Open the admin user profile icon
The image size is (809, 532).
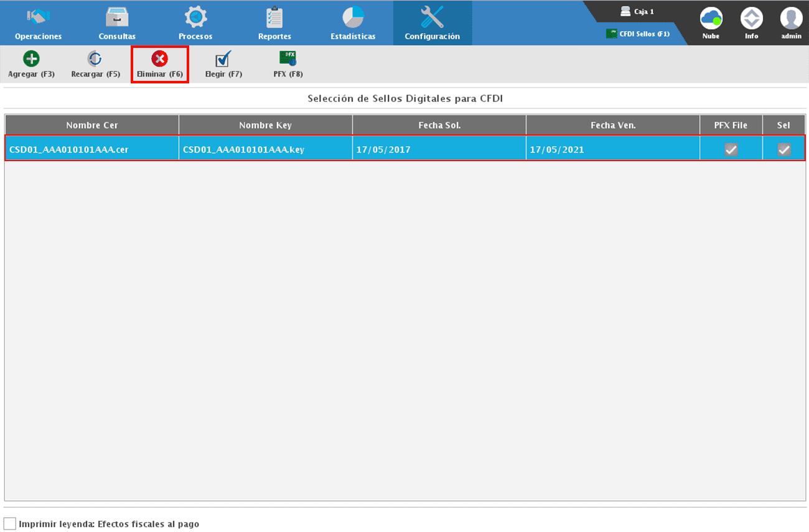(x=791, y=20)
